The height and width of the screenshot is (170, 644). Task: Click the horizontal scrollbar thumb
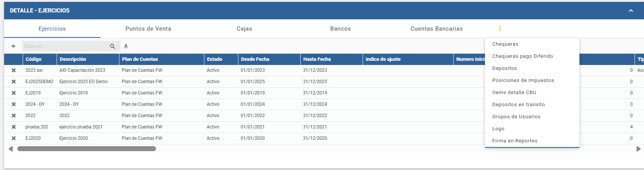(x=86, y=149)
